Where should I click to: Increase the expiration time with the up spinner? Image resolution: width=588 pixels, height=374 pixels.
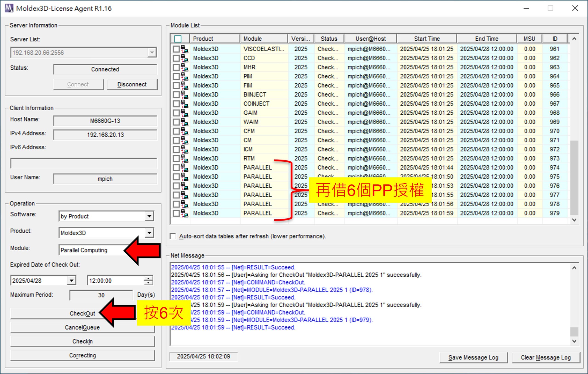(x=148, y=278)
